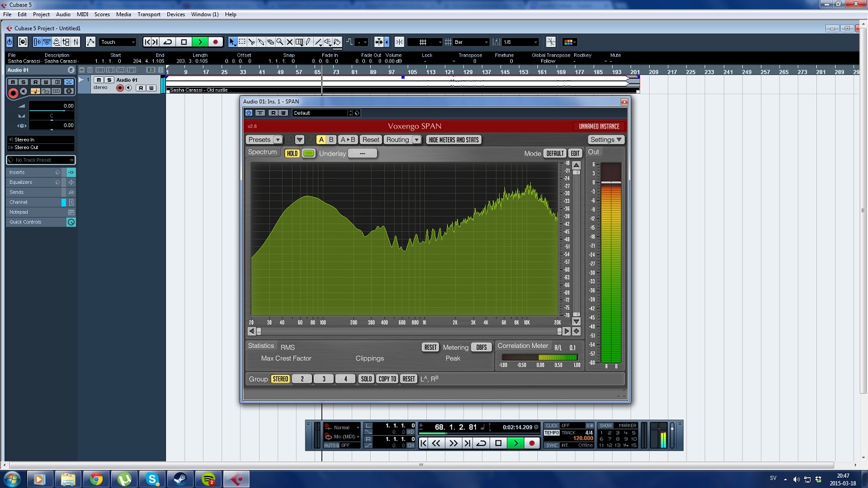Toggle TEMPO track button in transport
Viewport: 868px width, 488px height.
pos(552,432)
